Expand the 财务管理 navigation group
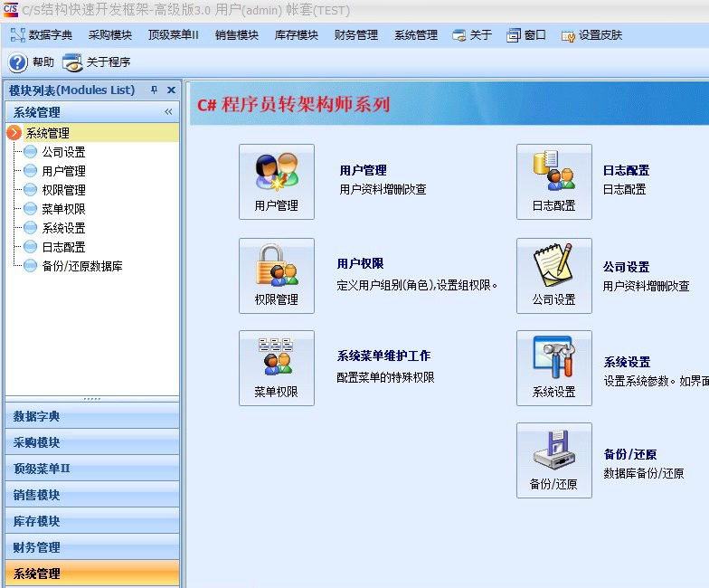The image size is (709, 588). [92, 547]
